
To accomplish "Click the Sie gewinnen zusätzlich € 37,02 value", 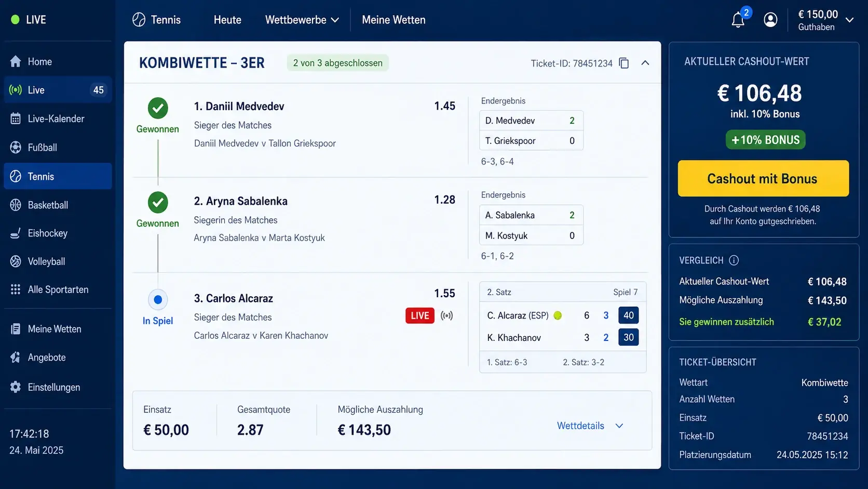I will [x=824, y=322].
